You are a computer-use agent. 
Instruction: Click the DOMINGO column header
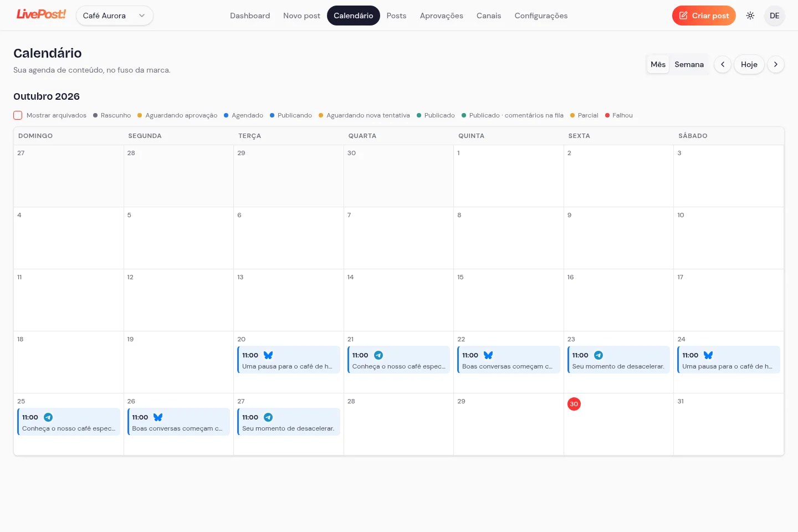(35, 136)
